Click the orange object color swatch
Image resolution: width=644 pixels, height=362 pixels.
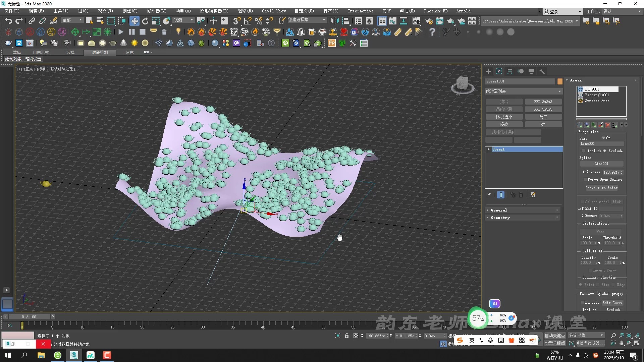[x=560, y=81]
